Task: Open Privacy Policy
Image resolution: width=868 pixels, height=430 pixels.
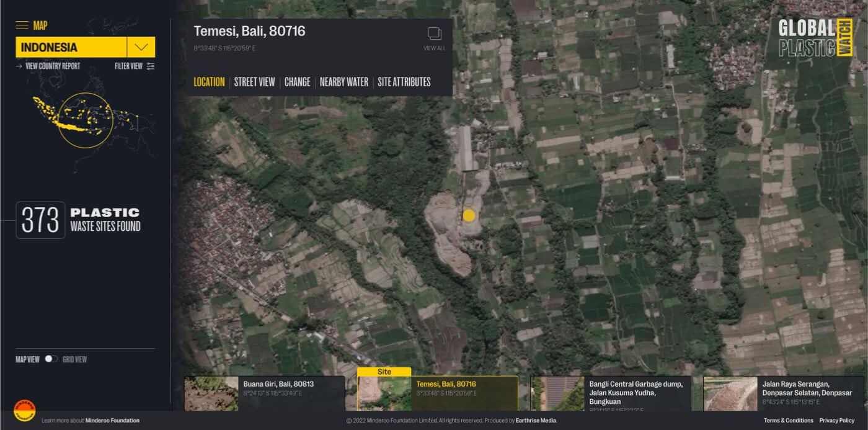Action: point(837,421)
